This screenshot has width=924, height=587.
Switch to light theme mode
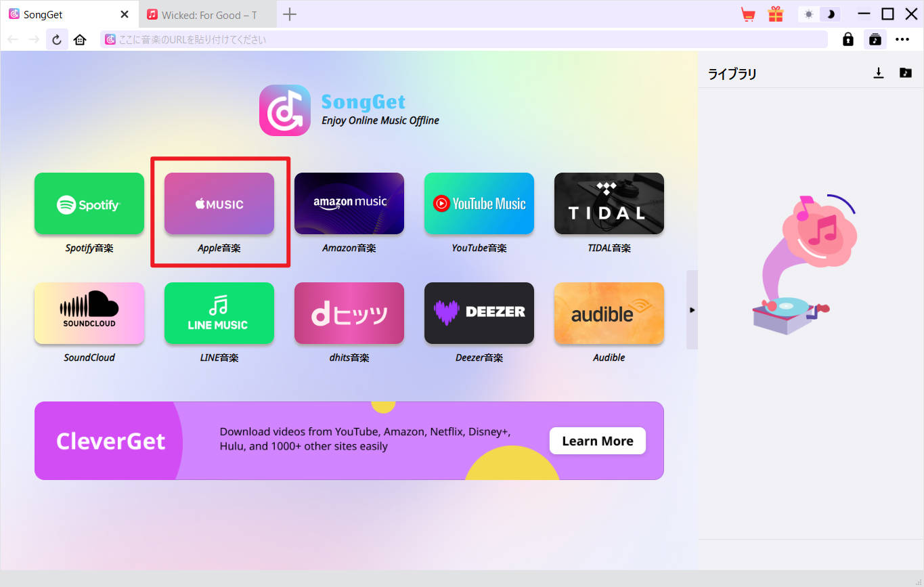tap(810, 13)
